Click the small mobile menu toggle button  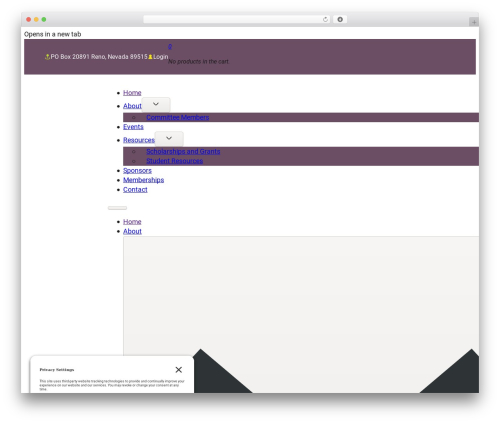pos(117,208)
